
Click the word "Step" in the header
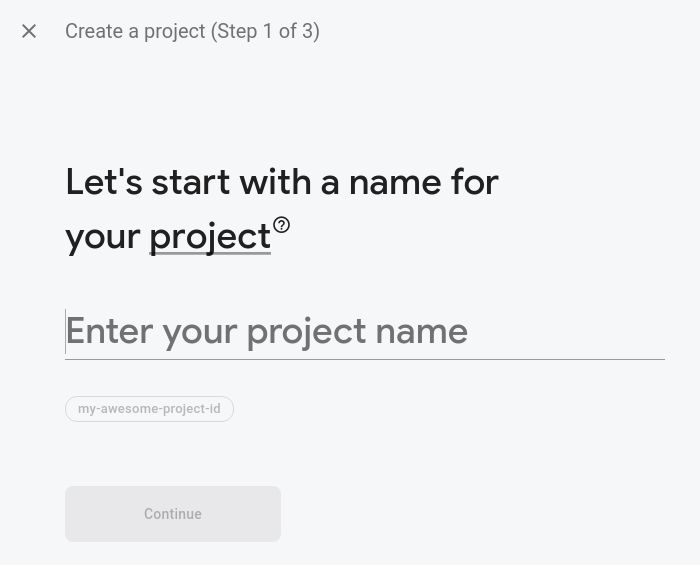click(x=238, y=31)
